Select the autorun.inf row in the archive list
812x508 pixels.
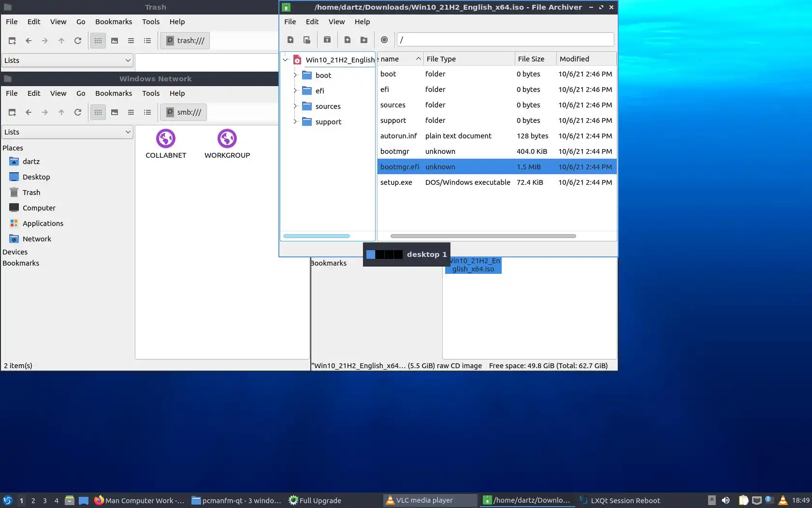pyautogui.click(x=497, y=136)
